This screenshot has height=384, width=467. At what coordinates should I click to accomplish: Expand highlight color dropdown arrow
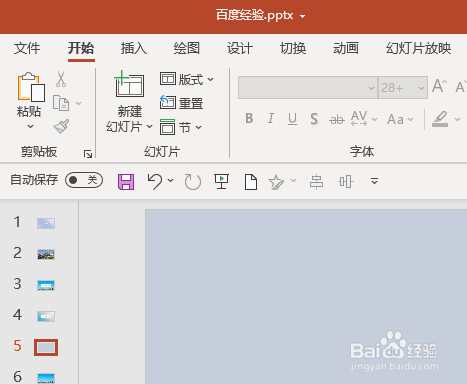[x=457, y=119]
